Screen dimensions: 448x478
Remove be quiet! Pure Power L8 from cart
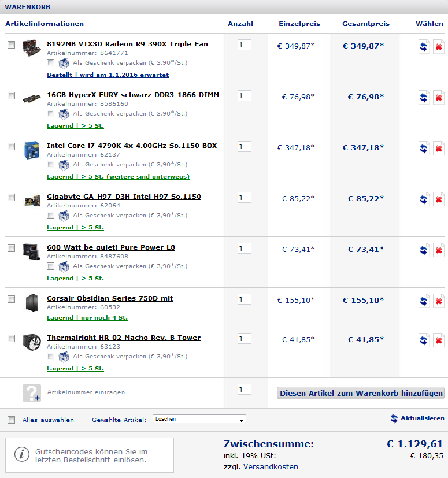point(439,250)
